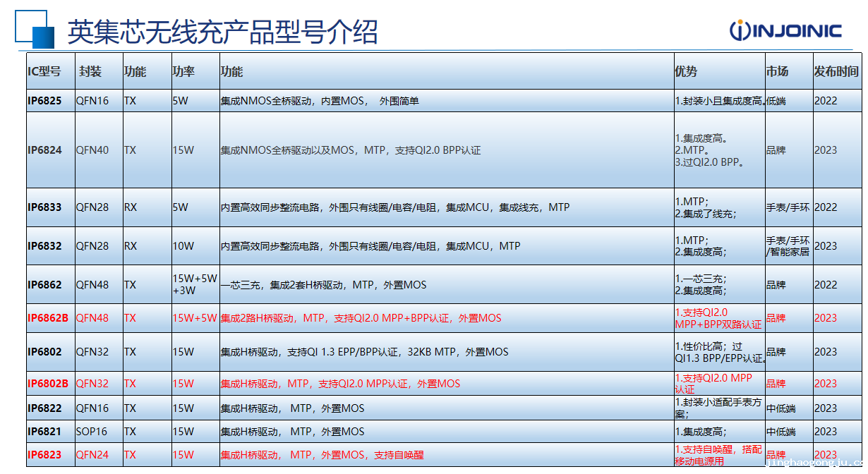Screen dimensions: 868x474
Task: Select IP6833 description mentioning 集成线充
Action: click(395, 207)
